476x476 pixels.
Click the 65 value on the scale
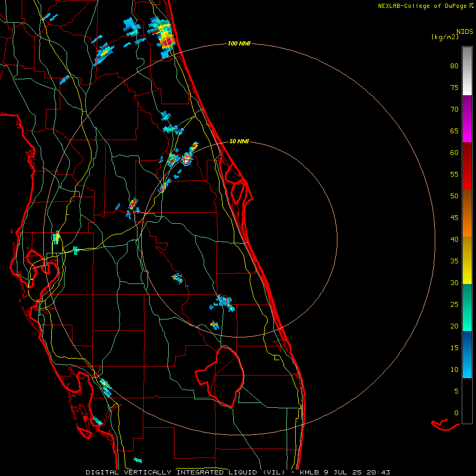click(x=454, y=131)
